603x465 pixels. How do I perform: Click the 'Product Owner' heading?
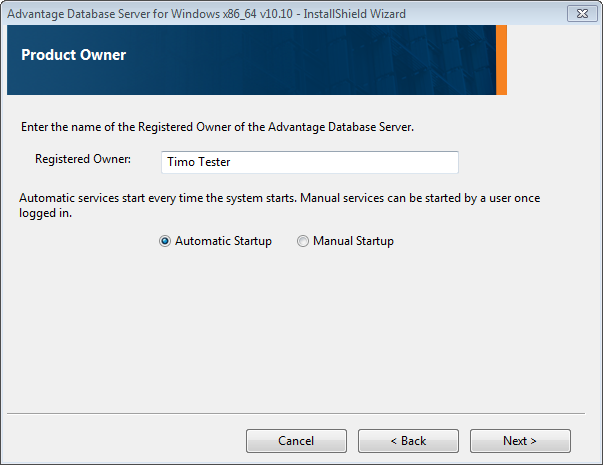74,55
